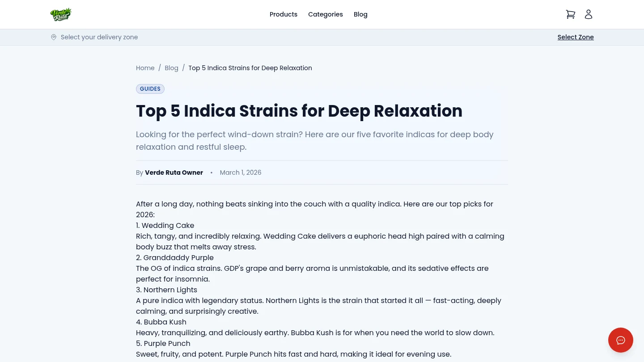The image size is (644, 362).
Task: Click the Blog breadcrumb link
Action: tap(171, 68)
